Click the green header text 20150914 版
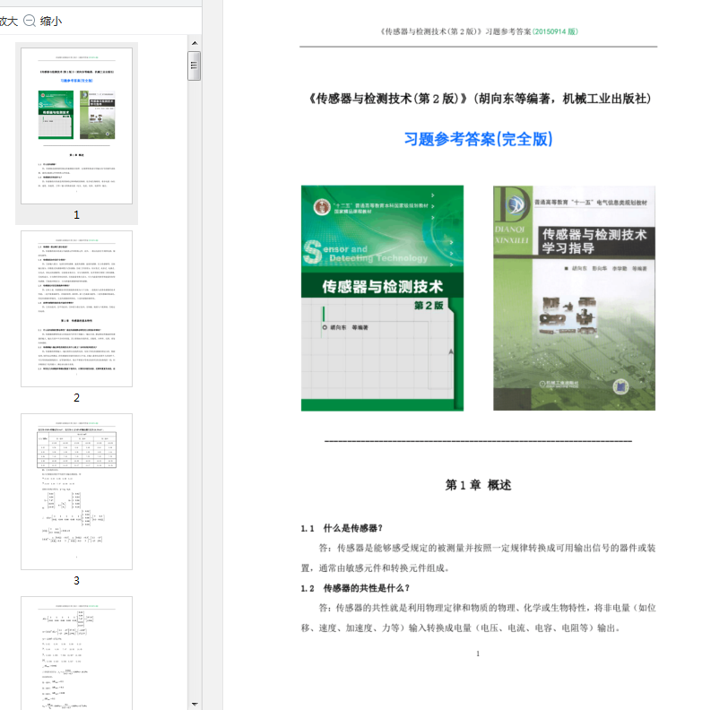 click(x=555, y=31)
